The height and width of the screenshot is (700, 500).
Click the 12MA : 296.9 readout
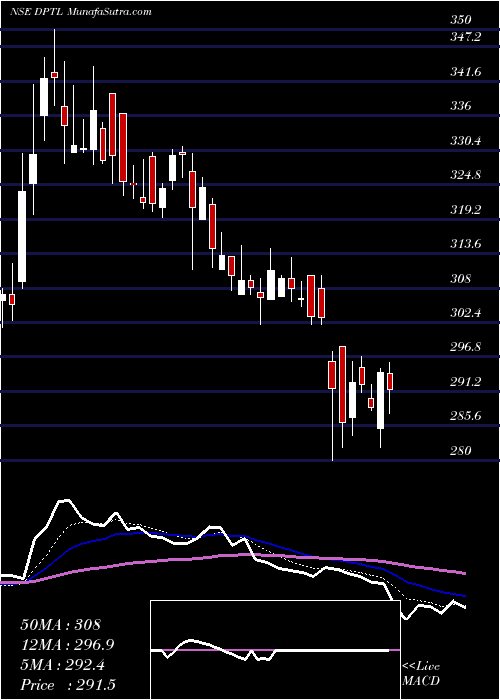pos(67,645)
